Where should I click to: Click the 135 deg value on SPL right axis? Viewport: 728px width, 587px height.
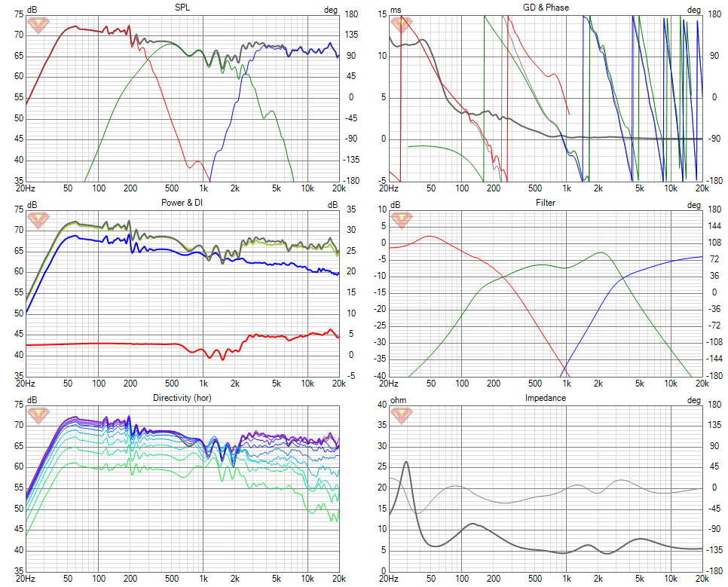click(351, 35)
